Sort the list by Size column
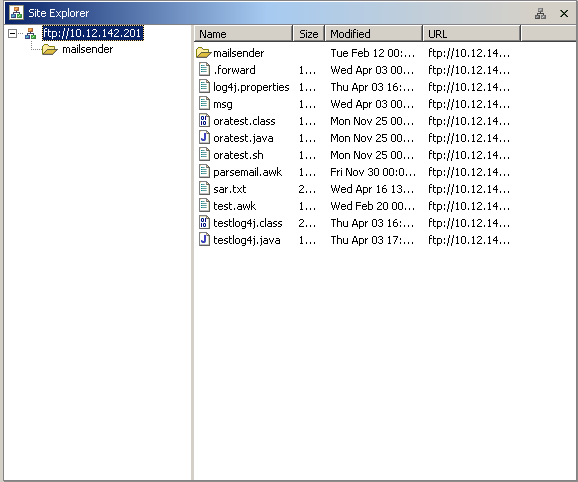 309,34
